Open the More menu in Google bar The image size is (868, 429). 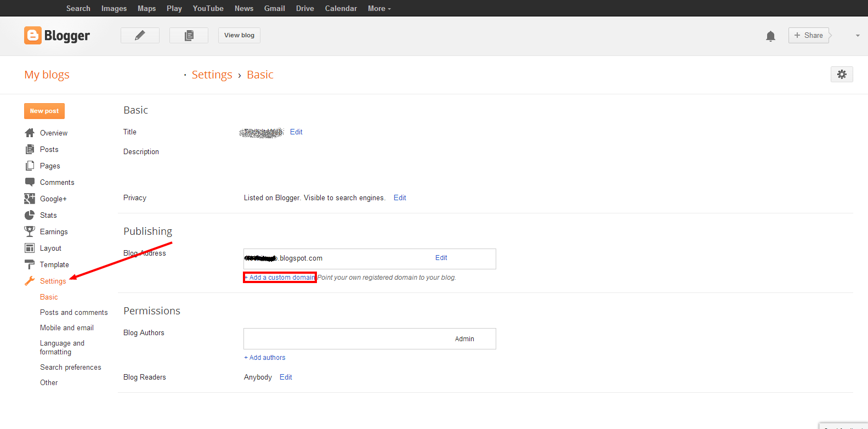click(379, 8)
